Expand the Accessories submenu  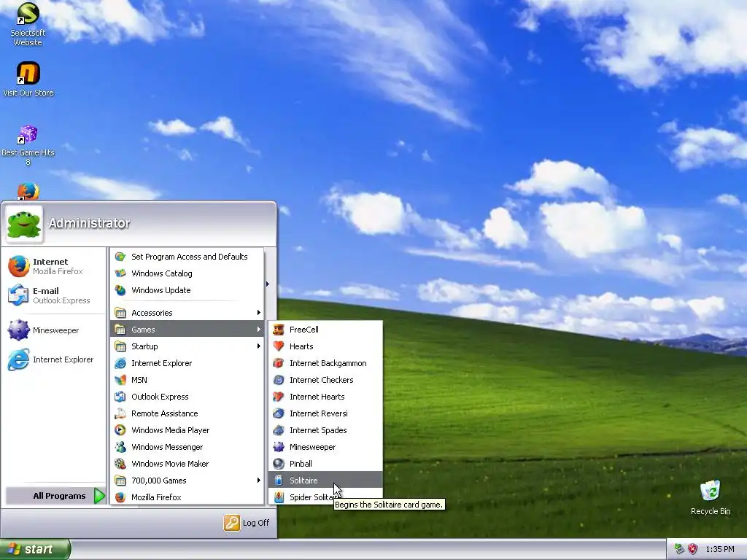[x=187, y=313]
